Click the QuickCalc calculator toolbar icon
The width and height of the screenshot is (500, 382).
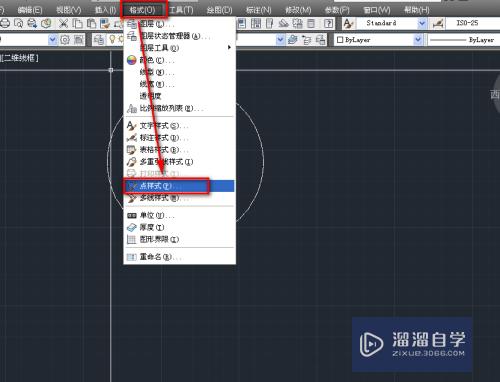pos(311,23)
